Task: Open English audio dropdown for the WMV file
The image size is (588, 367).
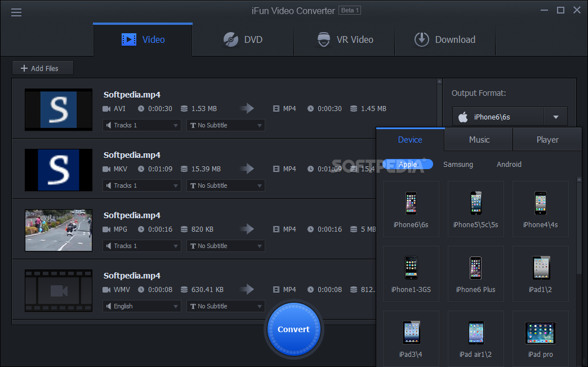Action: tap(142, 306)
